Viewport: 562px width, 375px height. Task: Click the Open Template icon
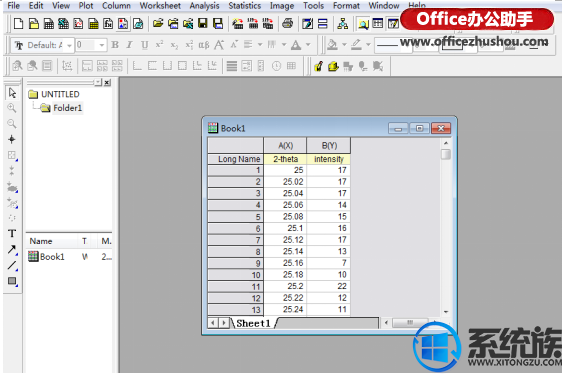[173, 24]
